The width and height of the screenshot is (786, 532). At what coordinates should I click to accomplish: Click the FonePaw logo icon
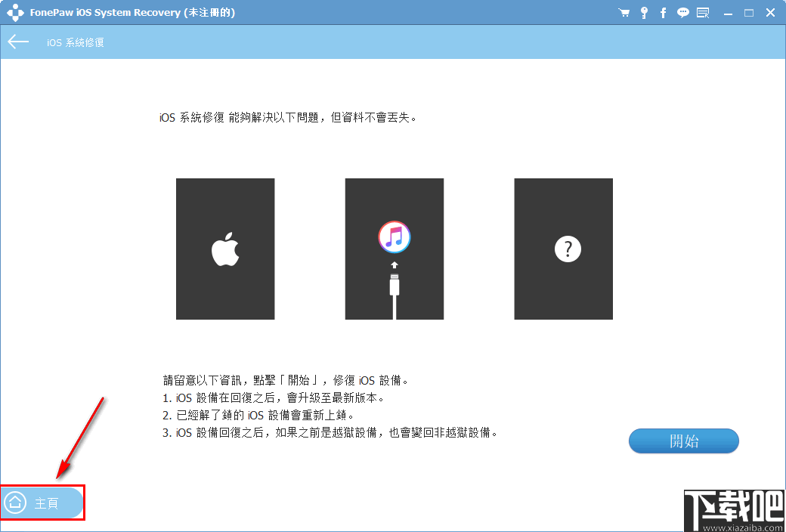click(15, 12)
